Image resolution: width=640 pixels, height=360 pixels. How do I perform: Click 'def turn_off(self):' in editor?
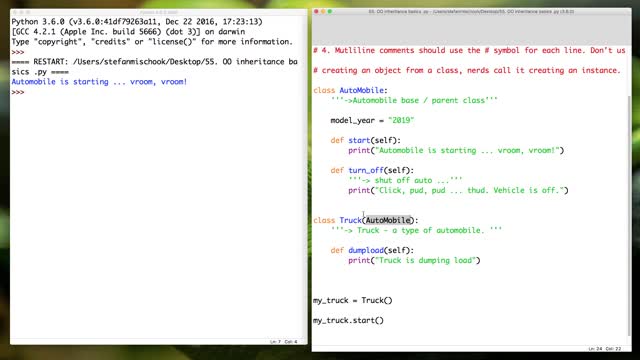point(372,170)
